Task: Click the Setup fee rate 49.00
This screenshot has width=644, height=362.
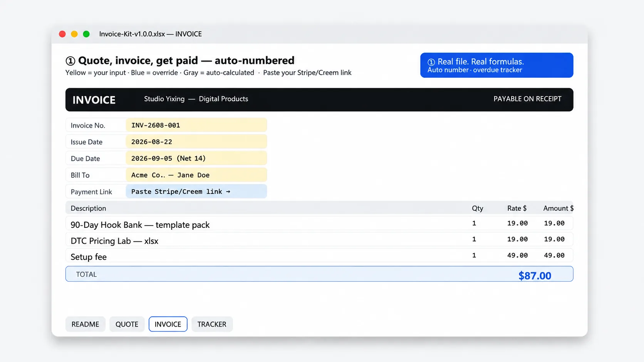Action: click(x=517, y=255)
